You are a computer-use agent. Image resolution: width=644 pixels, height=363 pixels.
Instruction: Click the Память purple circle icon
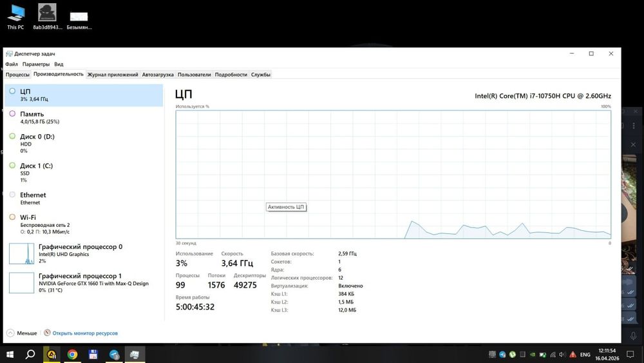pyautogui.click(x=12, y=113)
